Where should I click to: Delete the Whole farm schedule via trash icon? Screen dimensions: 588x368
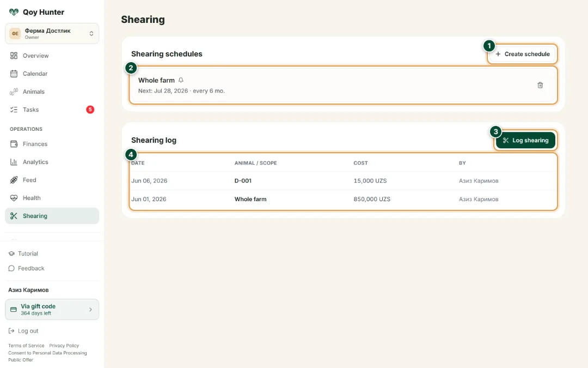(540, 85)
